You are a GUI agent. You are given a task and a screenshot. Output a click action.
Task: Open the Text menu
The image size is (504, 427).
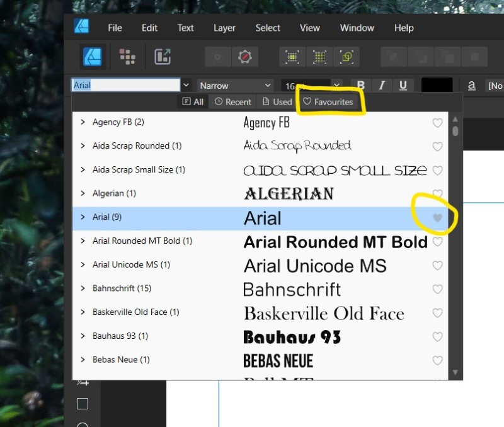click(185, 28)
